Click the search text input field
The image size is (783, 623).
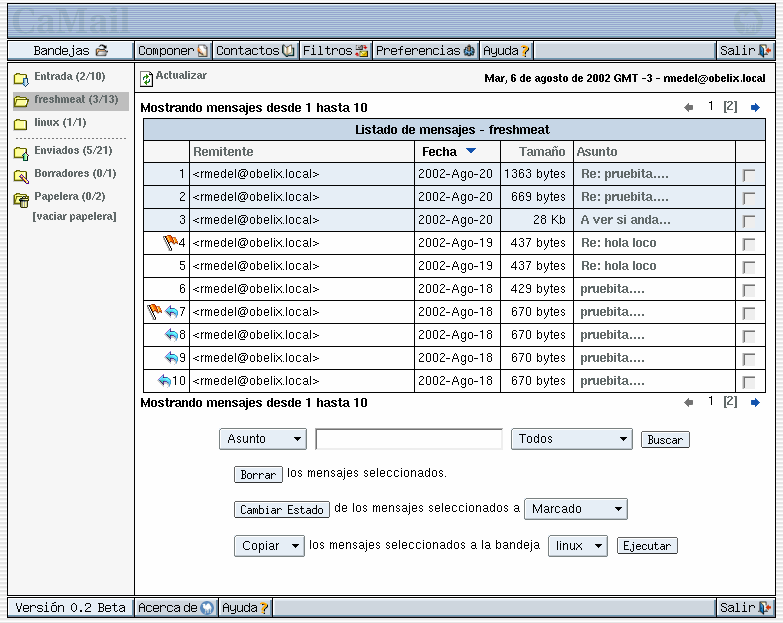408,439
